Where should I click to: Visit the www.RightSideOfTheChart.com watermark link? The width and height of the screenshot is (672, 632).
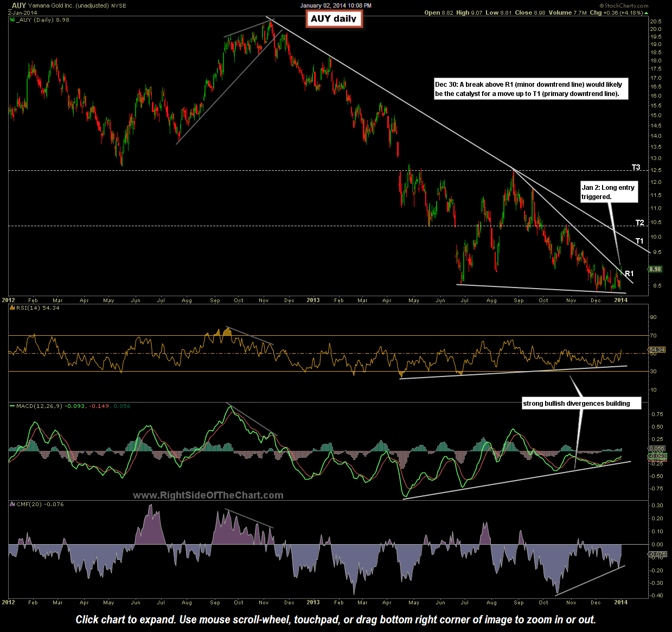point(209,495)
